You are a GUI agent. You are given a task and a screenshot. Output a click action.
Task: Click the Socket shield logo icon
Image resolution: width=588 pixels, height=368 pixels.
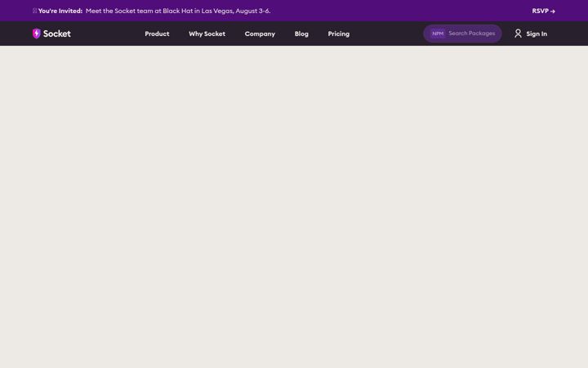coord(37,34)
